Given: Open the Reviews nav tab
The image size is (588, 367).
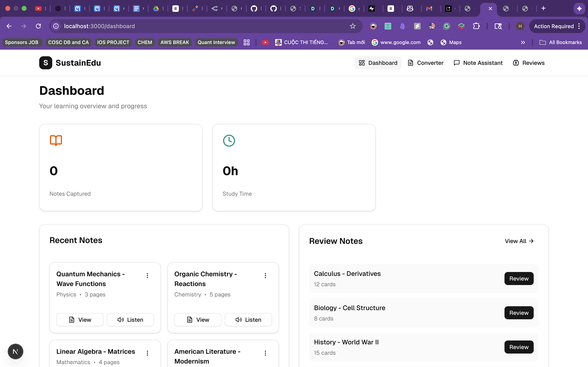Looking at the screenshot, I should (528, 63).
